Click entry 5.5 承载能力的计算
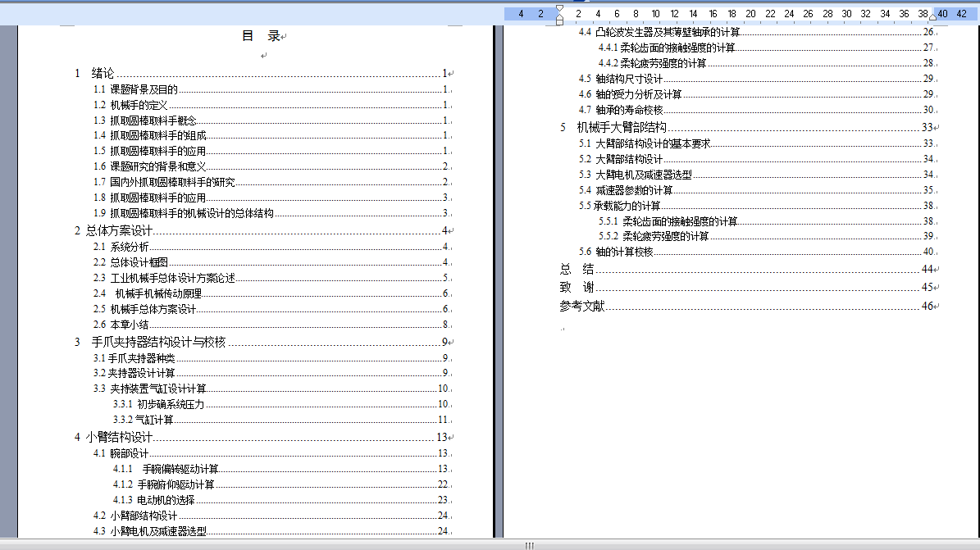The height and width of the screenshot is (550, 980). click(757, 206)
